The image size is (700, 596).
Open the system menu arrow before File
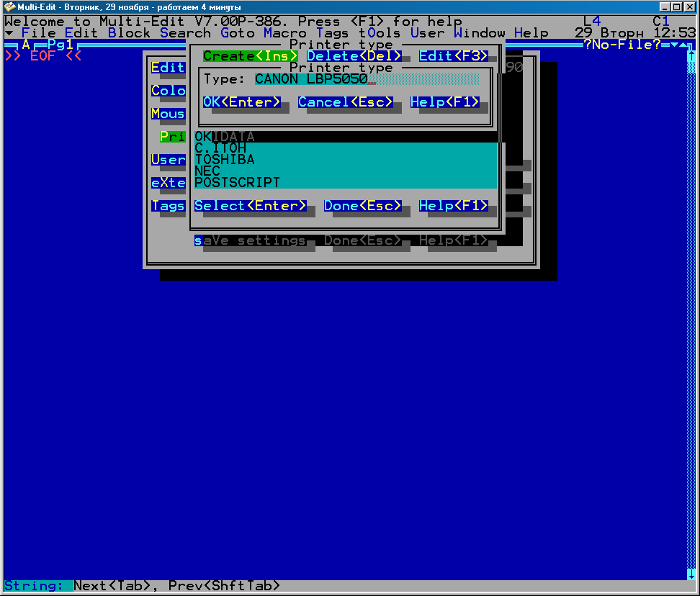click(x=9, y=33)
